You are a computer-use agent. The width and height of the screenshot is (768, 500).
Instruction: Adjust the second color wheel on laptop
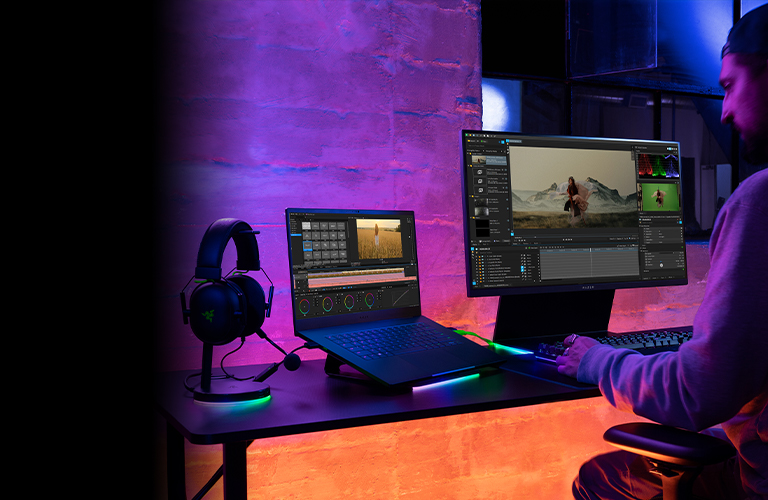(x=327, y=304)
